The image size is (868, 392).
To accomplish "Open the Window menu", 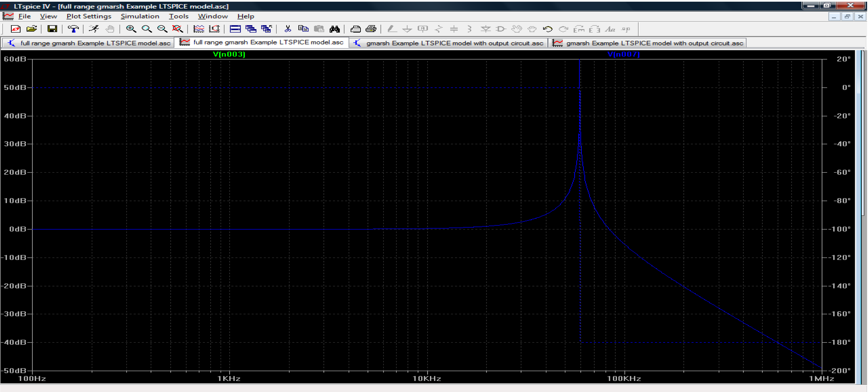I will 213,16.
